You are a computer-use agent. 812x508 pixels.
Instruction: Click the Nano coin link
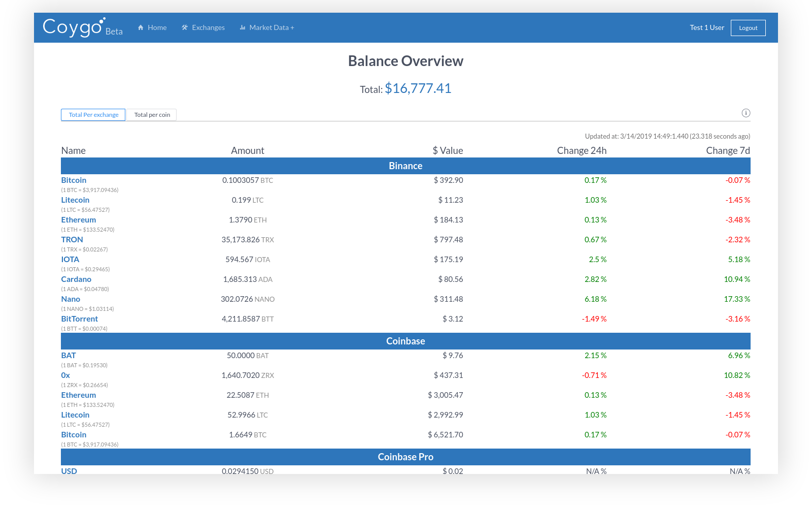pos(71,299)
